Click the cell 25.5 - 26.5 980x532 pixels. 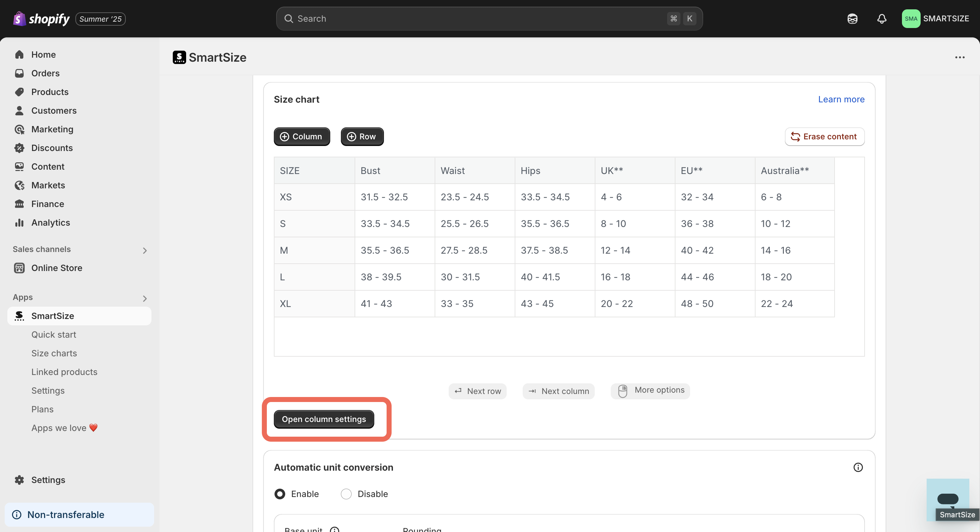click(475, 224)
